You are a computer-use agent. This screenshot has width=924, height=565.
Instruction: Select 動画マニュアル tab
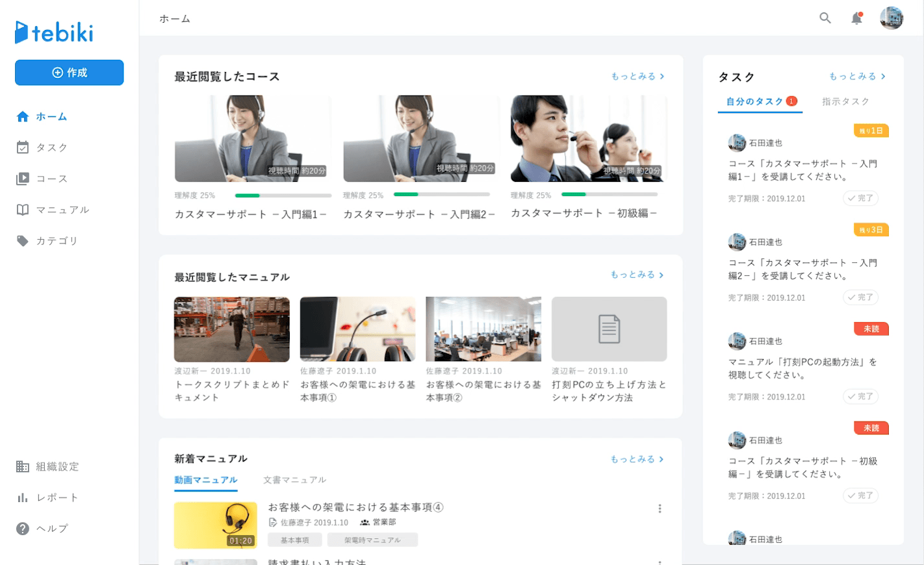coord(206,480)
